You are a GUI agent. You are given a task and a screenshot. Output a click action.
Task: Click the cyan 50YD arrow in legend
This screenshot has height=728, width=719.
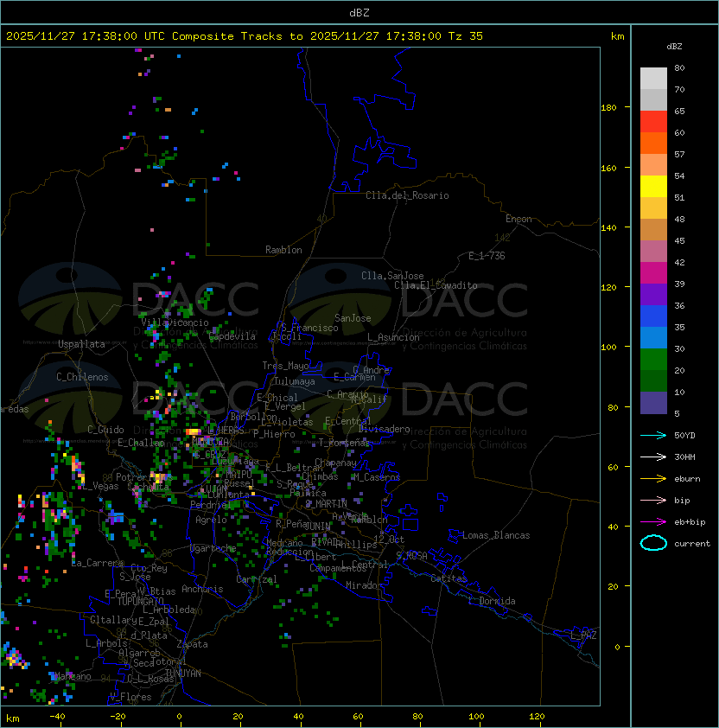click(653, 435)
